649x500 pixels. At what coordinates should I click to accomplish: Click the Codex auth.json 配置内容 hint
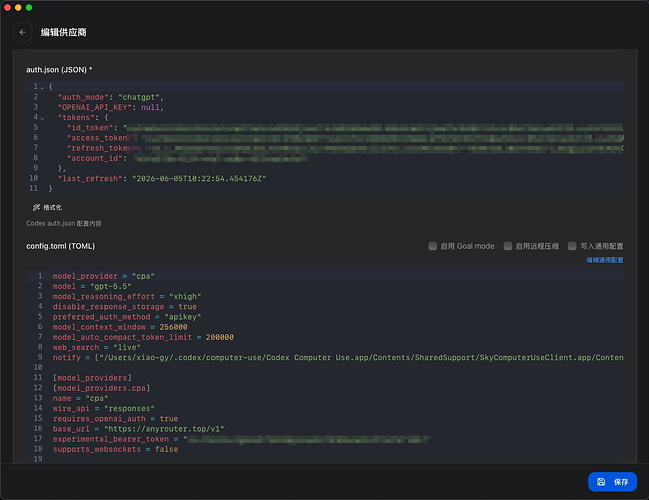tap(64, 224)
